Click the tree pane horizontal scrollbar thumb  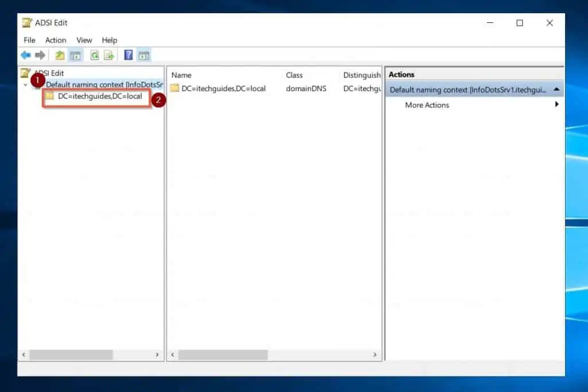pos(71,355)
